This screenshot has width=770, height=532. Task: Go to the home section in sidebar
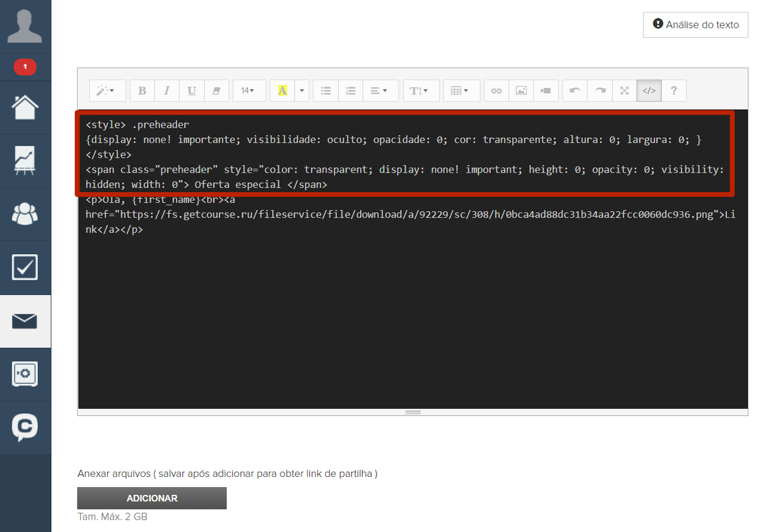click(x=25, y=107)
